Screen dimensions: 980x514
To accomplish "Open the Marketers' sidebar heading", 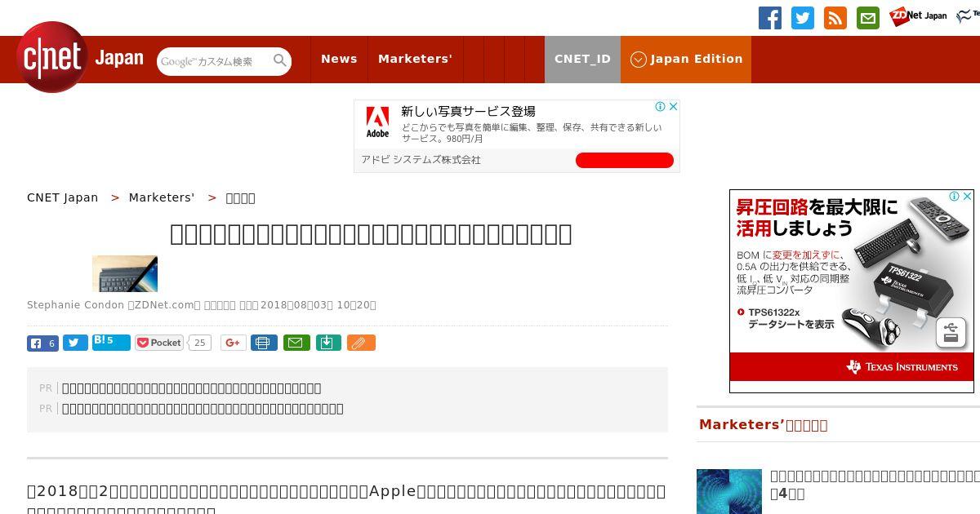I will click(764, 425).
